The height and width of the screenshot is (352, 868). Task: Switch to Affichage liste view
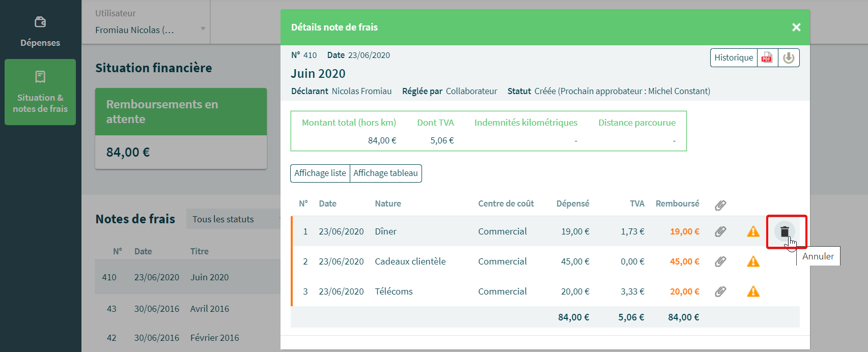pos(320,173)
